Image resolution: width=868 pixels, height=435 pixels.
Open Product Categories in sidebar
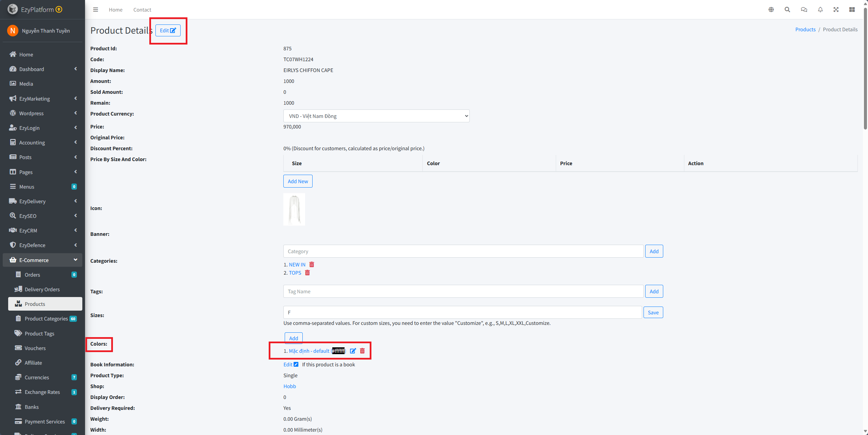pos(46,318)
